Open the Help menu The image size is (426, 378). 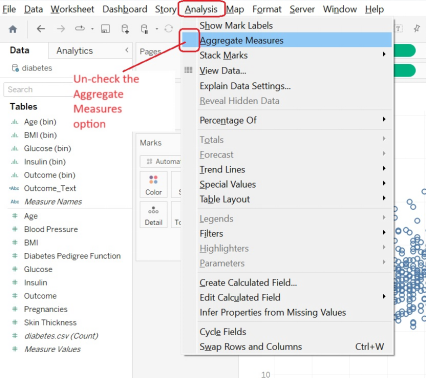click(x=374, y=9)
